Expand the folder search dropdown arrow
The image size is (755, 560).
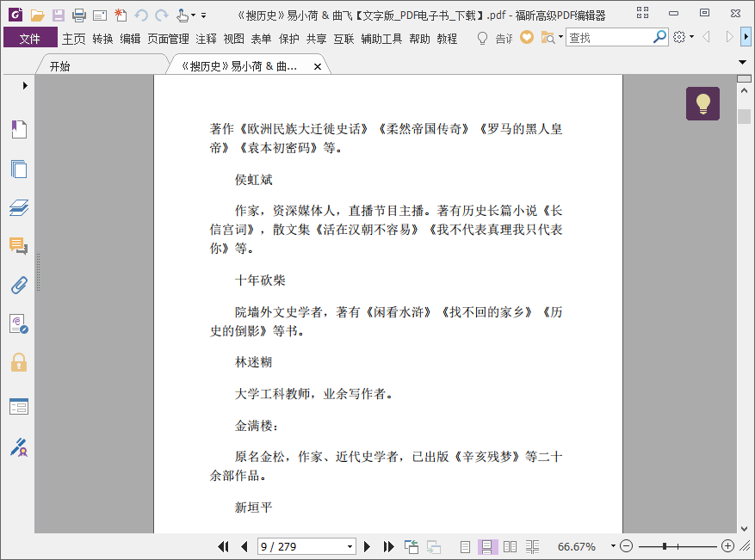coord(560,37)
